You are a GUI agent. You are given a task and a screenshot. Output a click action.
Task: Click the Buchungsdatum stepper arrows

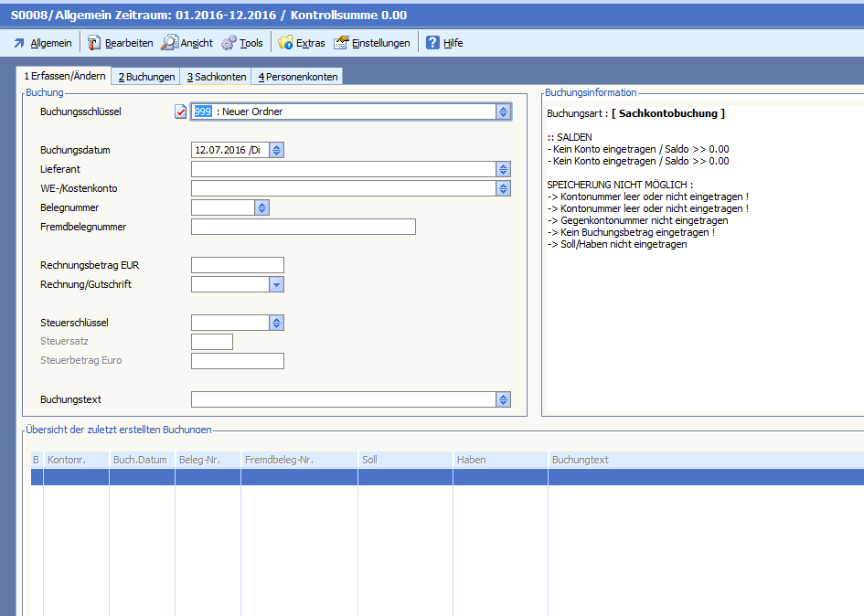pyautogui.click(x=277, y=150)
